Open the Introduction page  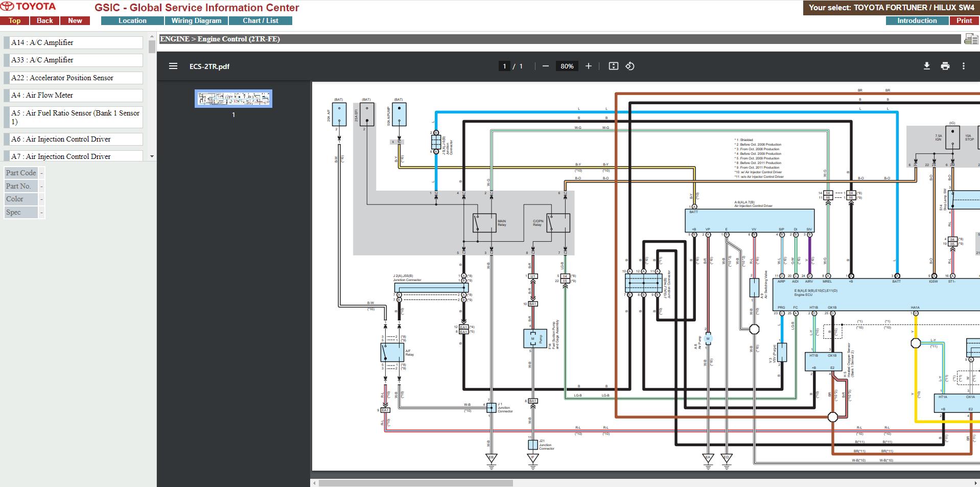[917, 20]
